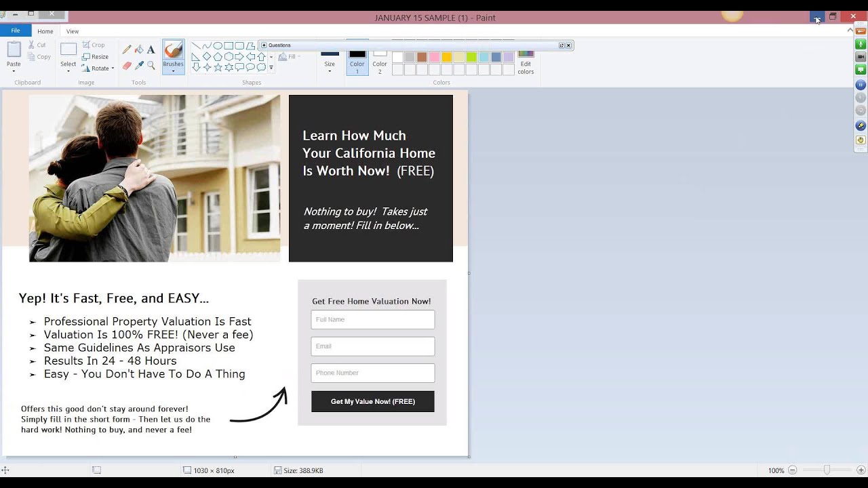
Task: Open the Select dropdown arrow
Action: pos(68,70)
